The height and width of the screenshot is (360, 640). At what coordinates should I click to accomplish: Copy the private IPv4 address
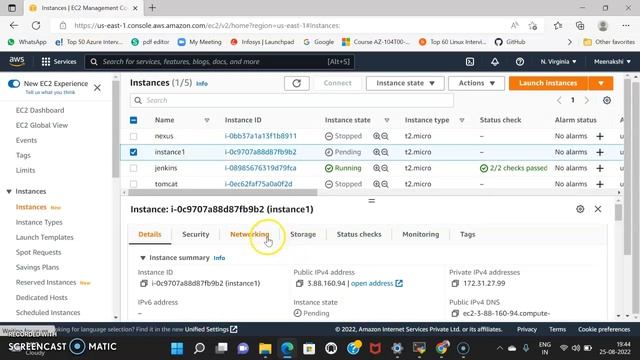pyautogui.click(x=455, y=283)
